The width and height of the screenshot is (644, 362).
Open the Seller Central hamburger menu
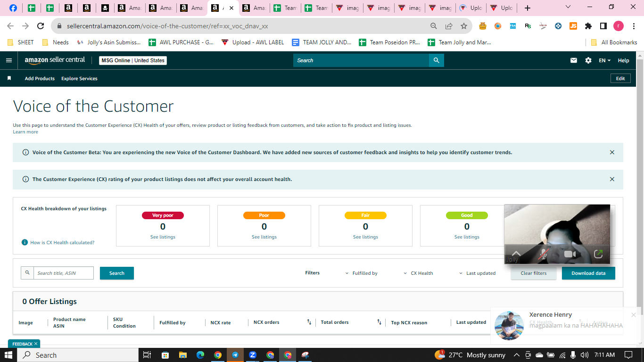pos(8,60)
